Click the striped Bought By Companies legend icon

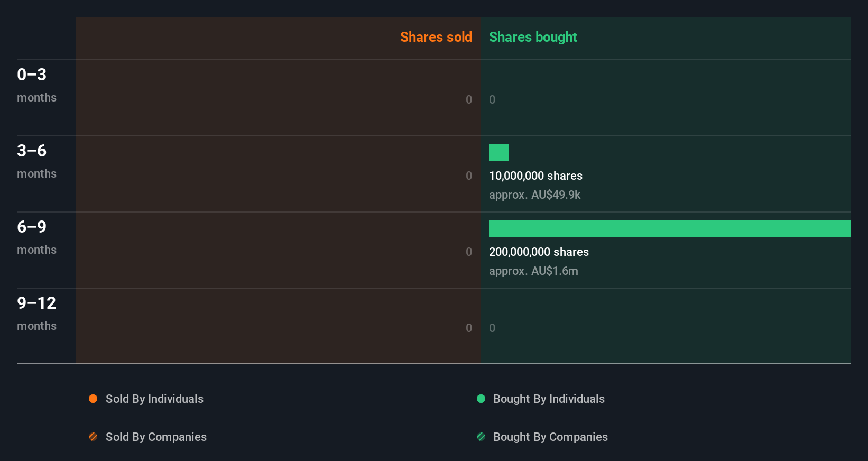click(481, 437)
